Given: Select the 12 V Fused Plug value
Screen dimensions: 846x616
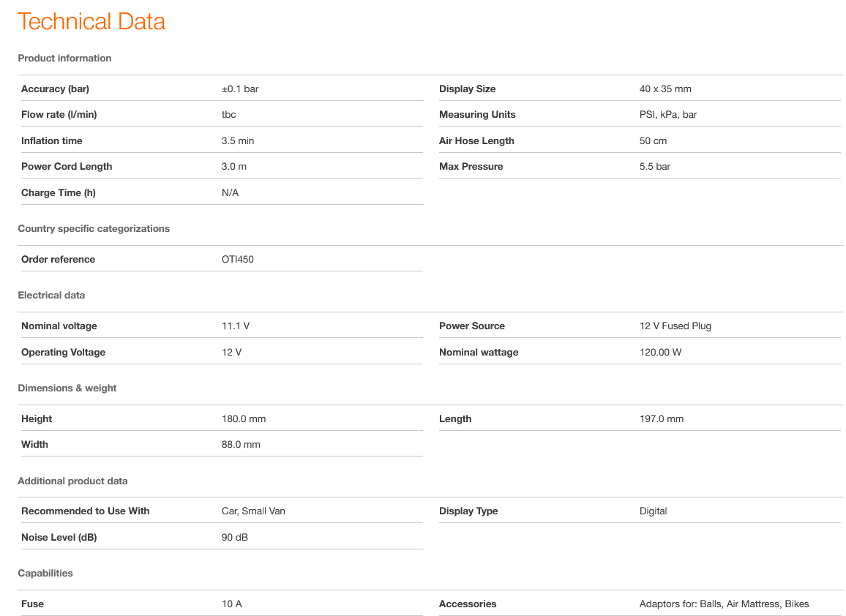Looking at the screenshot, I should coord(675,326).
